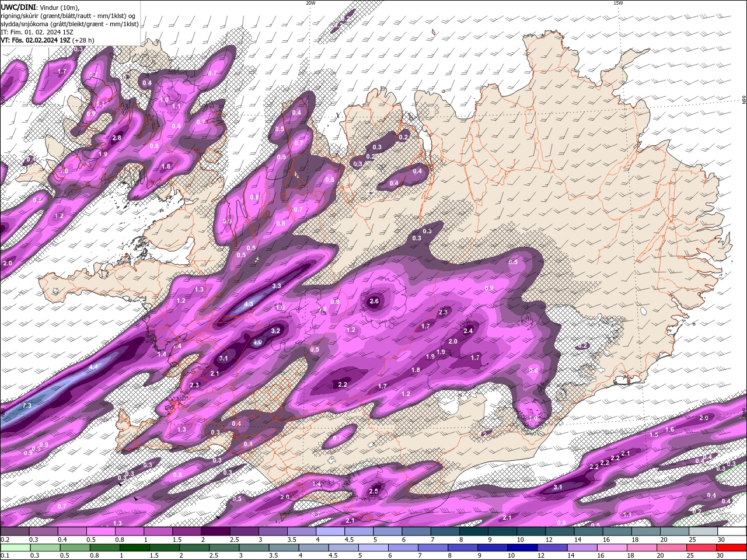
Task: Pick the bright pink snow swatch labeled 0.5
Action: 100,531
